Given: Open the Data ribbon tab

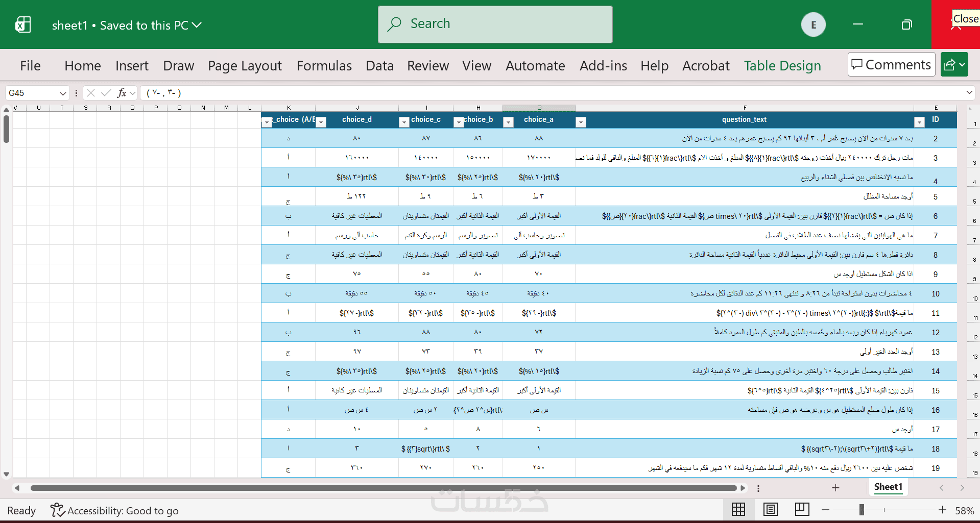Looking at the screenshot, I should [379, 66].
